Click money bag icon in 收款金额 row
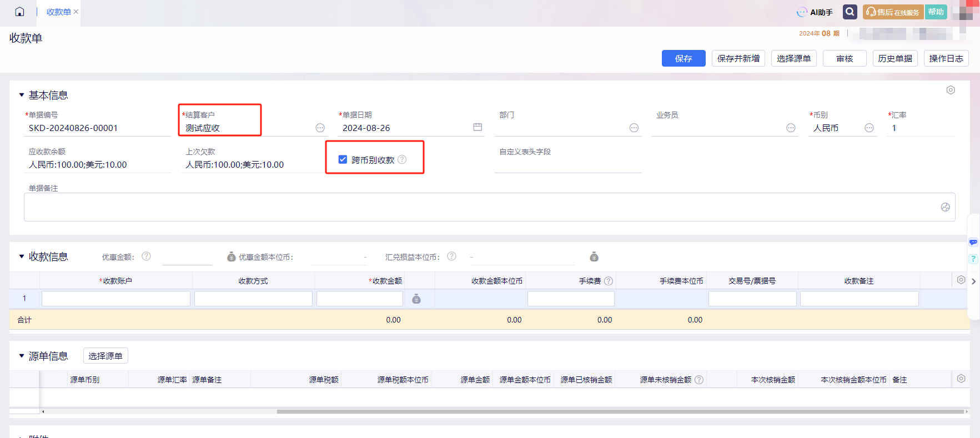The image size is (980, 438). coord(416,299)
